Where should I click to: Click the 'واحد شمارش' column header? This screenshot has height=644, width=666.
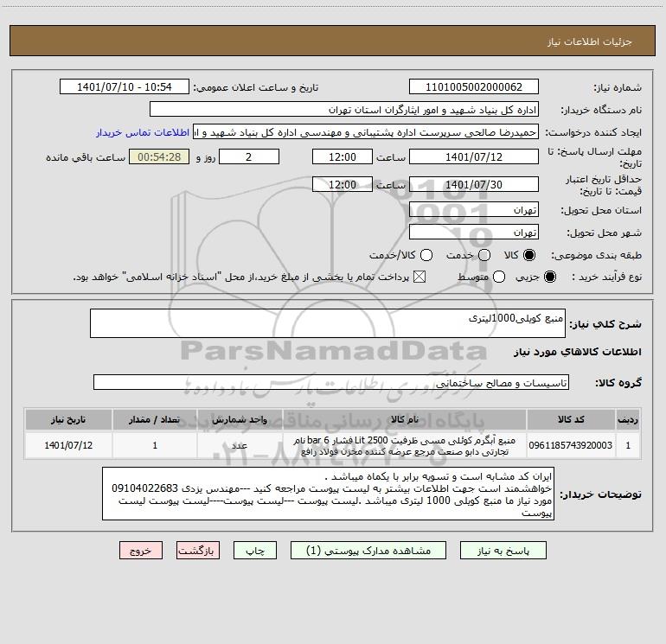click(x=240, y=419)
